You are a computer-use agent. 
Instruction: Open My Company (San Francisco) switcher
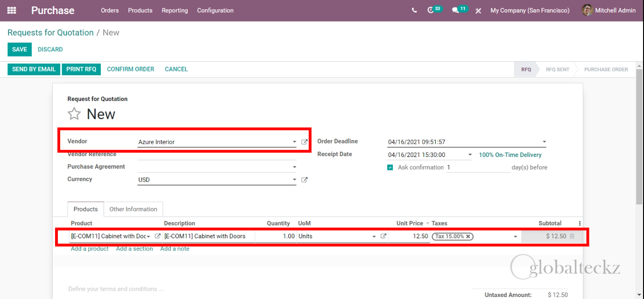(530, 10)
